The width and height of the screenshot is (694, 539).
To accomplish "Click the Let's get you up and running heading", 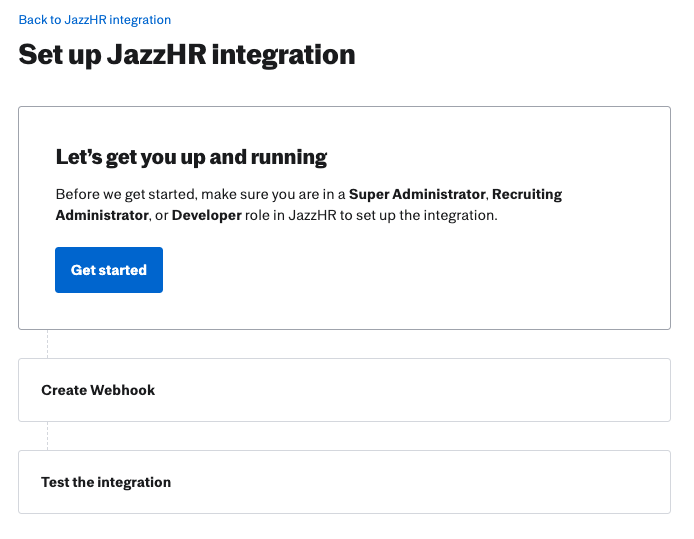I will tap(191, 158).
